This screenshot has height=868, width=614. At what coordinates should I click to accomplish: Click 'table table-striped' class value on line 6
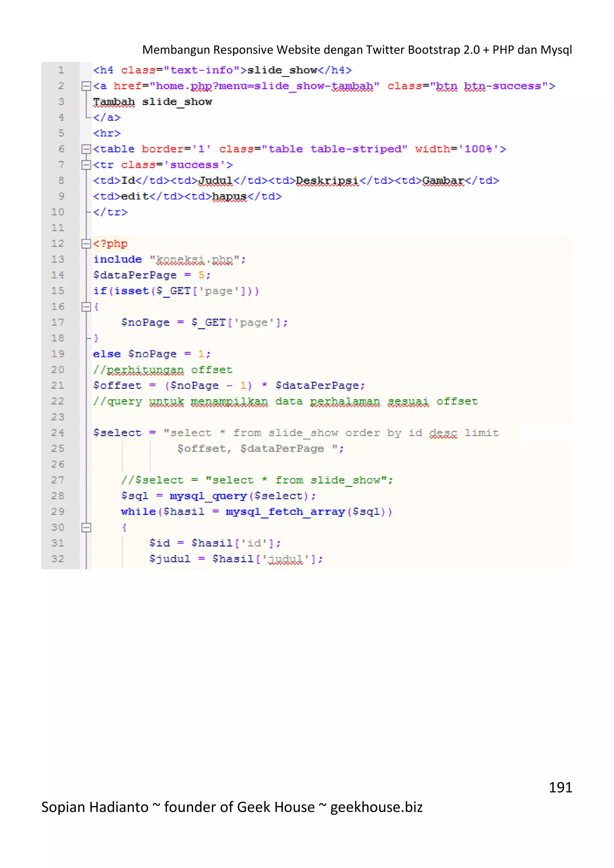[335, 149]
